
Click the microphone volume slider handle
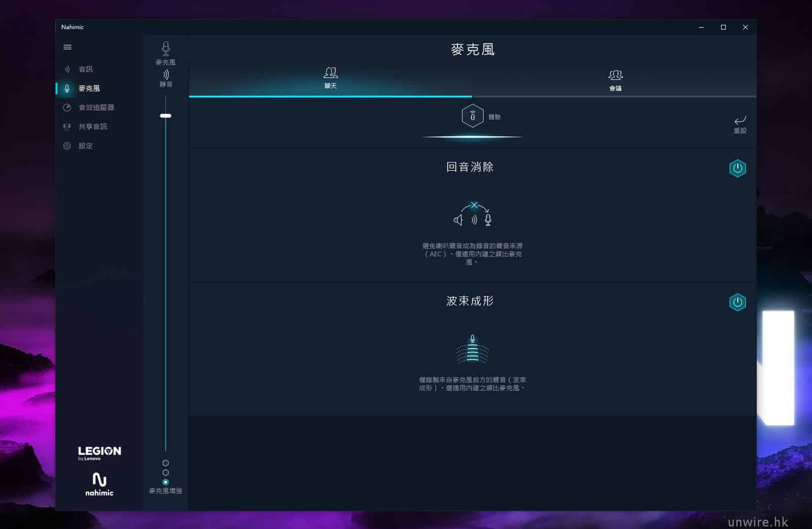[165, 116]
